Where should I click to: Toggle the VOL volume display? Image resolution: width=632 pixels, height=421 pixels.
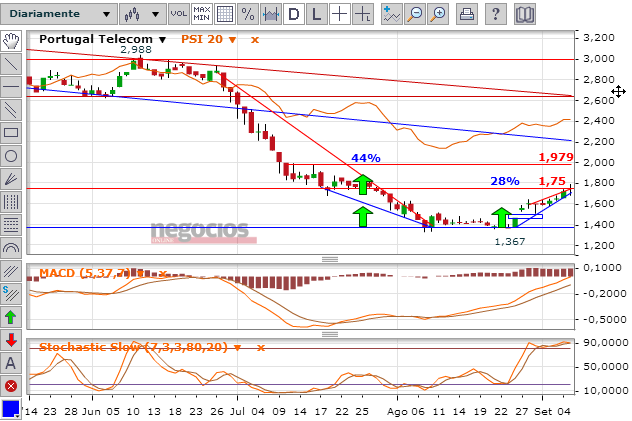pos(179,14)
